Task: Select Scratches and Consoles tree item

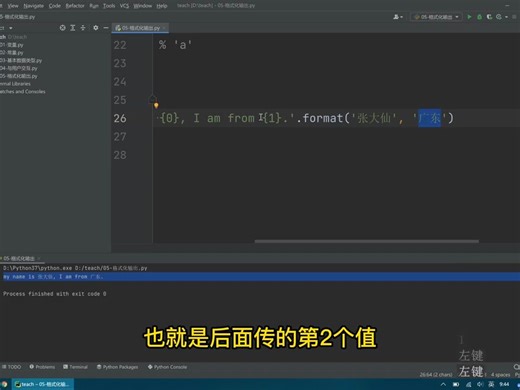Action: point(23,91)
